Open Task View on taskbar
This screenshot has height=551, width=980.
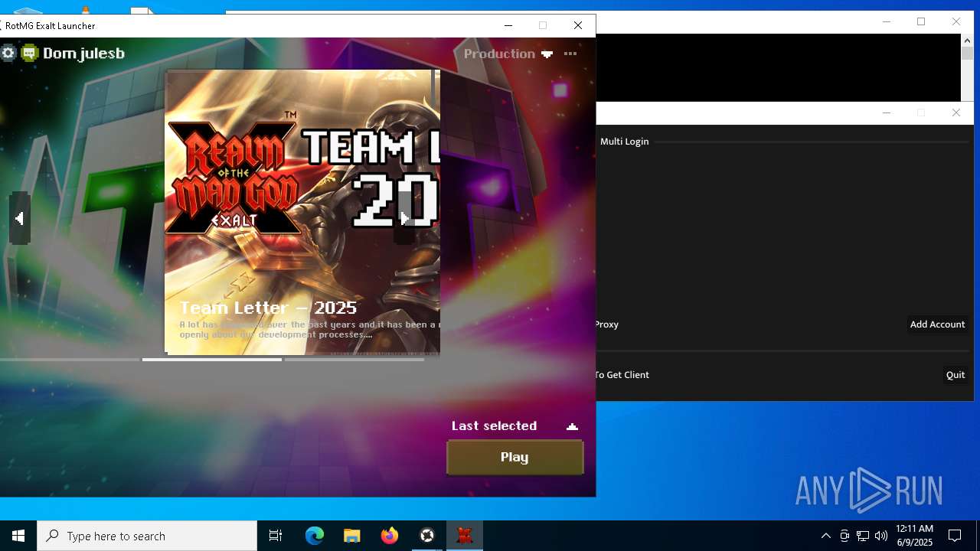click(276, 536)
